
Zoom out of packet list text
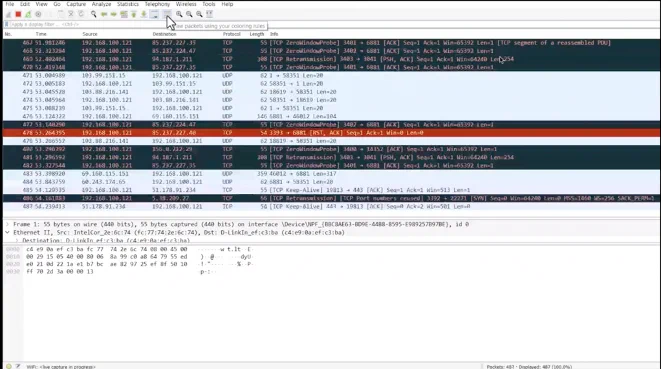tap(189, 14)
